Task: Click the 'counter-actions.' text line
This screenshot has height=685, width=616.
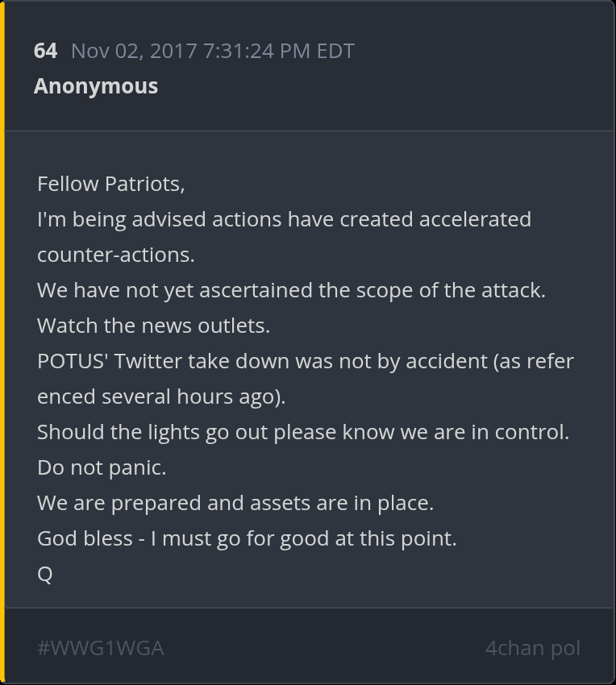Action: 116,255
